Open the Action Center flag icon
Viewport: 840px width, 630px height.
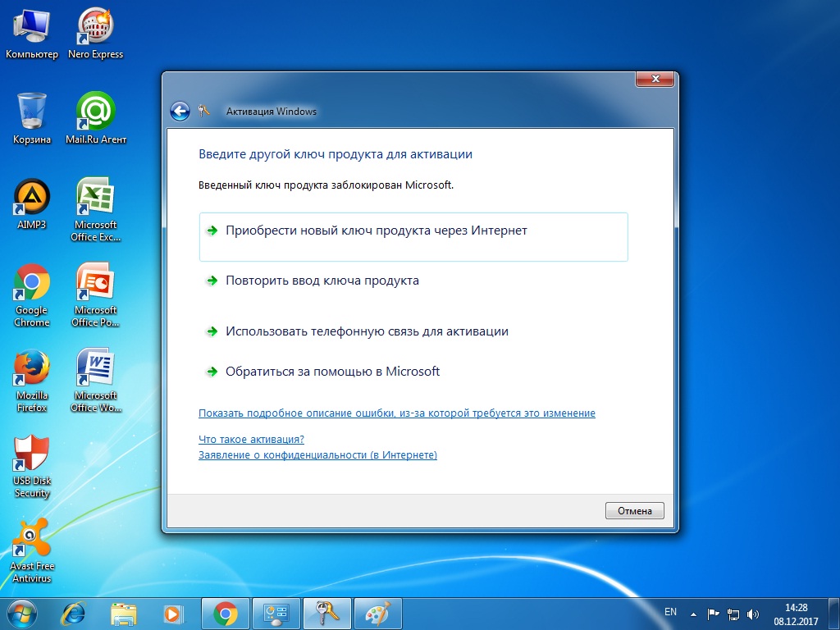[x=713, y=614]
